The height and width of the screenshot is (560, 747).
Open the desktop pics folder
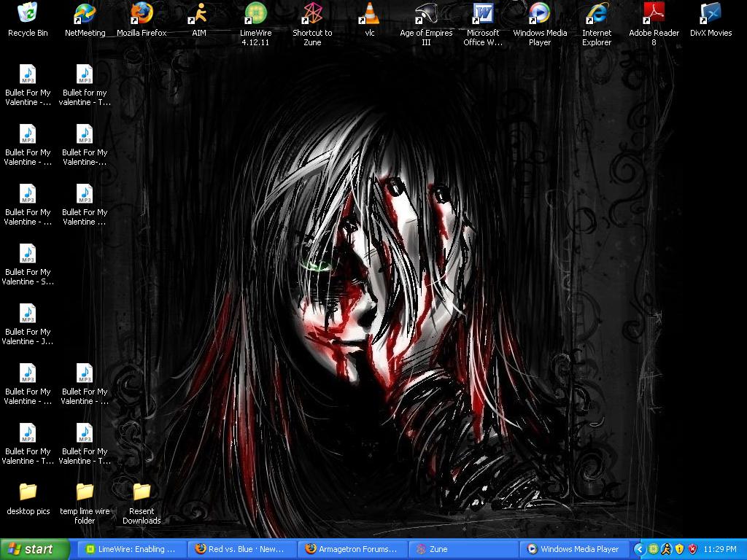tap(28, 493)
